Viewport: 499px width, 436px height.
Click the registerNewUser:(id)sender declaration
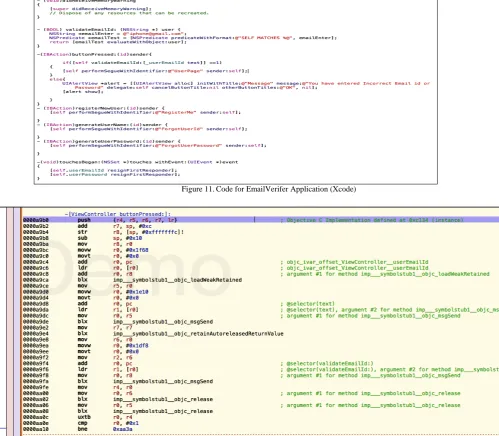(101, 108)
